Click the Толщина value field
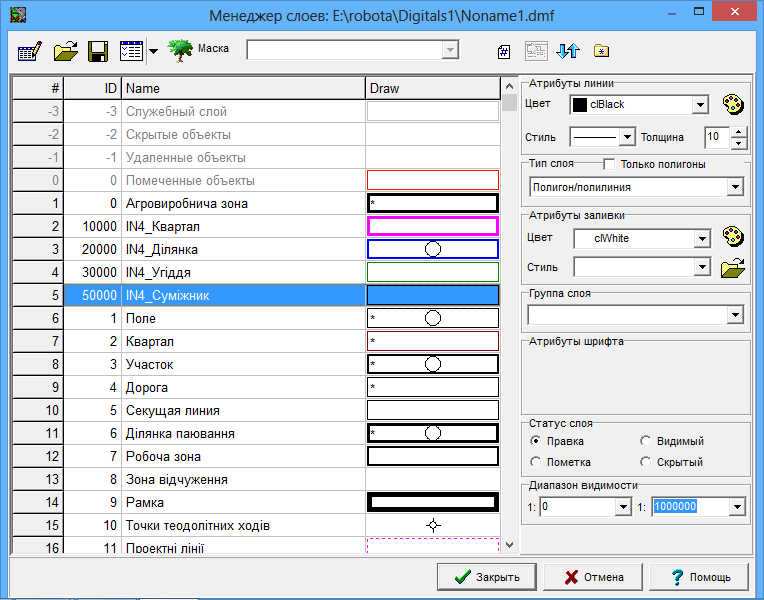 coord(717,137)
